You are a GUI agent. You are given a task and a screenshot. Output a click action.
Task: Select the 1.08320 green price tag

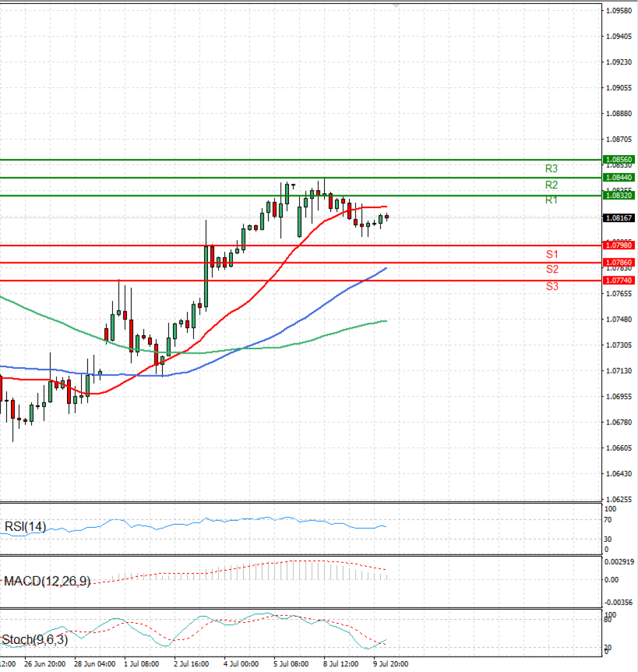(x=619, y=195)
